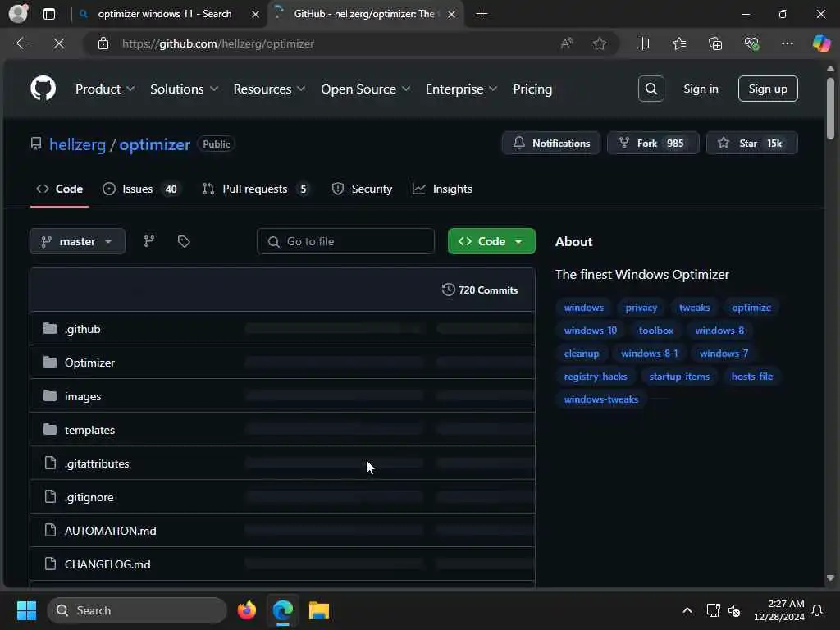Expand the Solutions menu

pyautogui.click(x=184, y=89)
